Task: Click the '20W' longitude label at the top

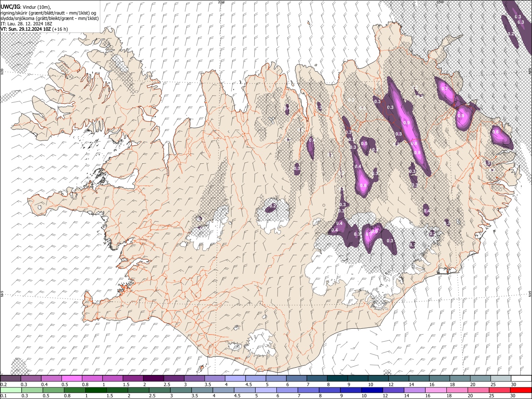Action: tap(221, 2)
